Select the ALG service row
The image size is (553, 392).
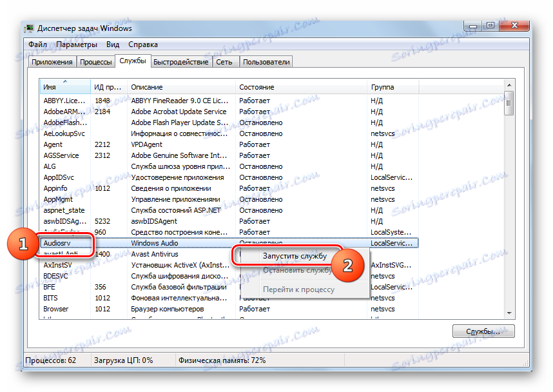coord(229,166)
